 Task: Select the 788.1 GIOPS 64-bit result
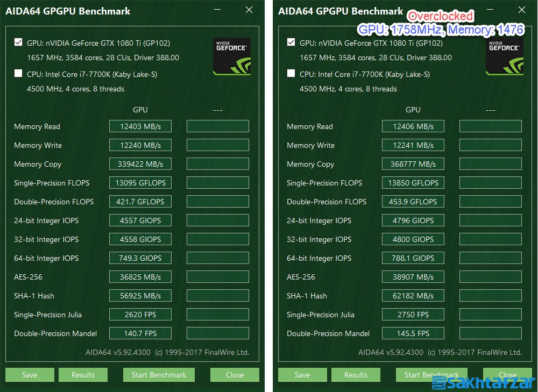tap(413, 258)
